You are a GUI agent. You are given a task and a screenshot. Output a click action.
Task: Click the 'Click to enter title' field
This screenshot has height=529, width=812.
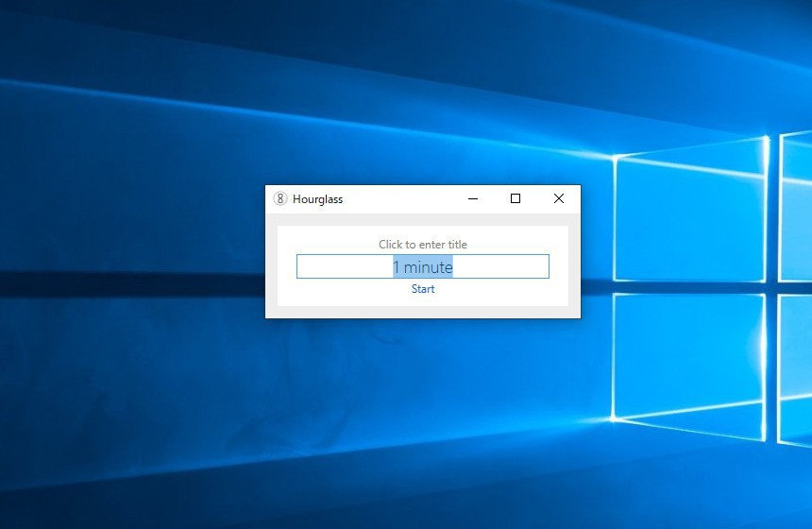coord(423,244)
